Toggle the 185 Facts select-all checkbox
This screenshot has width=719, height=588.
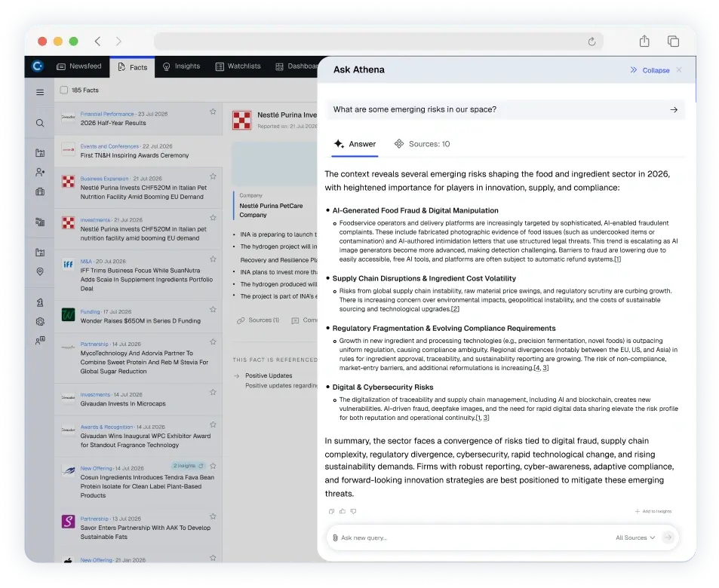pos(64,90)
